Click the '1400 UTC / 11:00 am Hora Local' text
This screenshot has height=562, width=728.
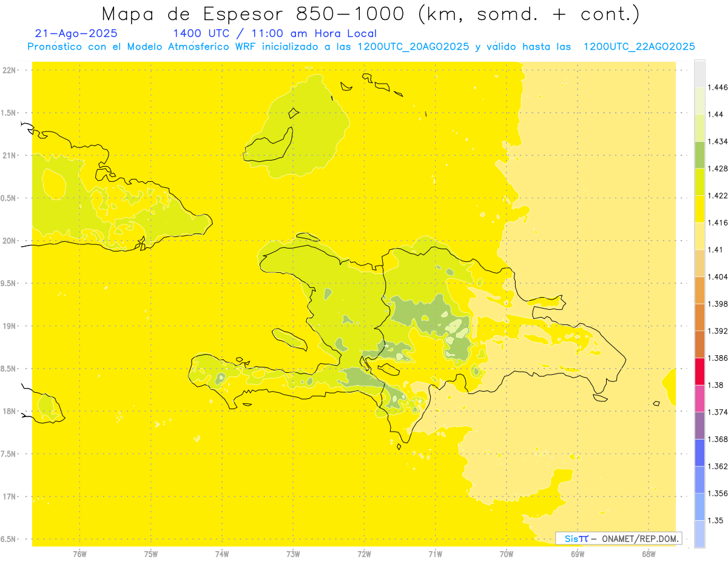[x=275, y=34]
